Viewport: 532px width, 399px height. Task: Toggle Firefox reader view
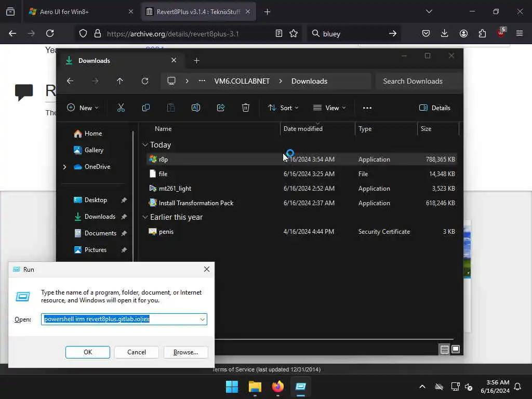point(279,33)
